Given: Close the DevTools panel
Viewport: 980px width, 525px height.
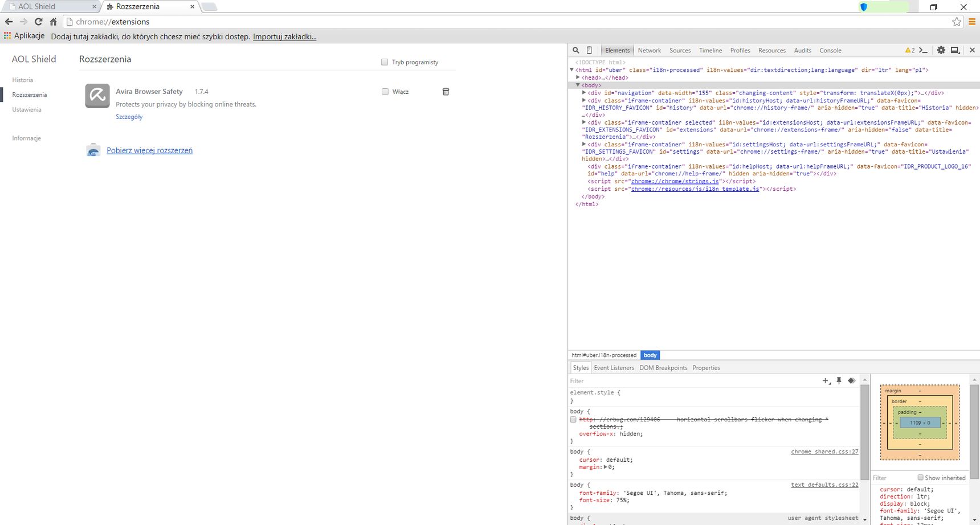Looking at the screenshot, I should tap(972, 50).
